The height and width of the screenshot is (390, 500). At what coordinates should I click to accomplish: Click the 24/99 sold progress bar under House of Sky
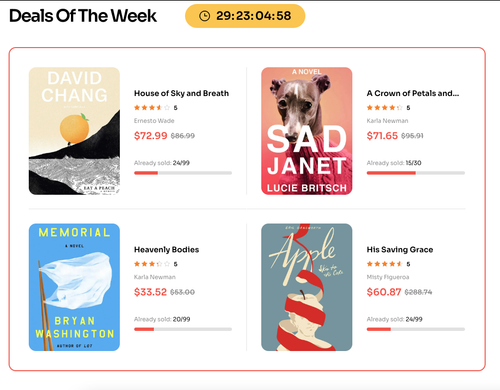(x=183, y=173)
